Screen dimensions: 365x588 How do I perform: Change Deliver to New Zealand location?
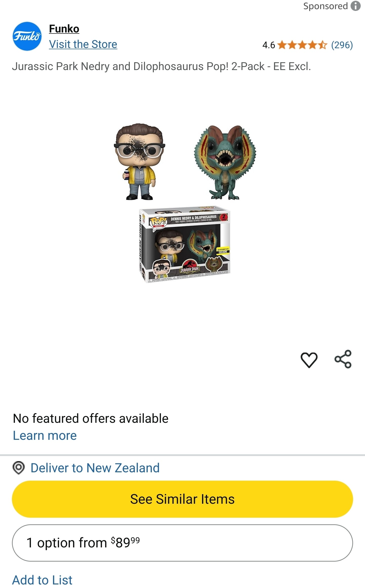95,468
